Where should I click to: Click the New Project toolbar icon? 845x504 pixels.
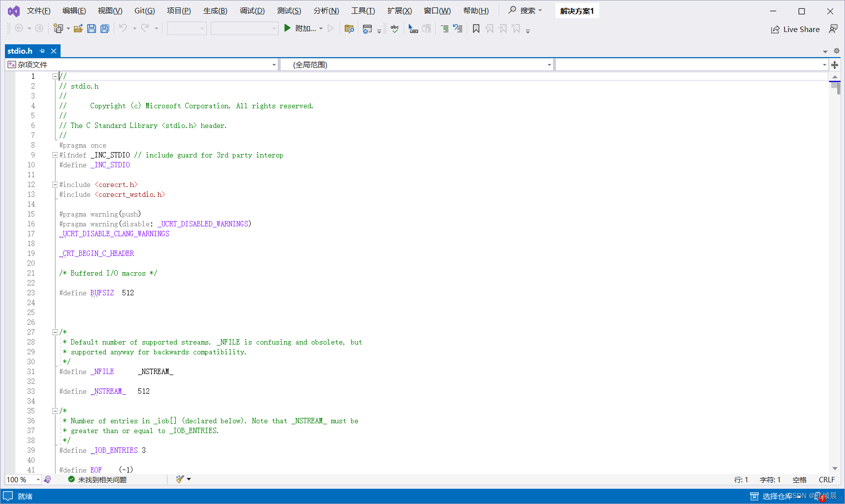[x=58, y=29]
